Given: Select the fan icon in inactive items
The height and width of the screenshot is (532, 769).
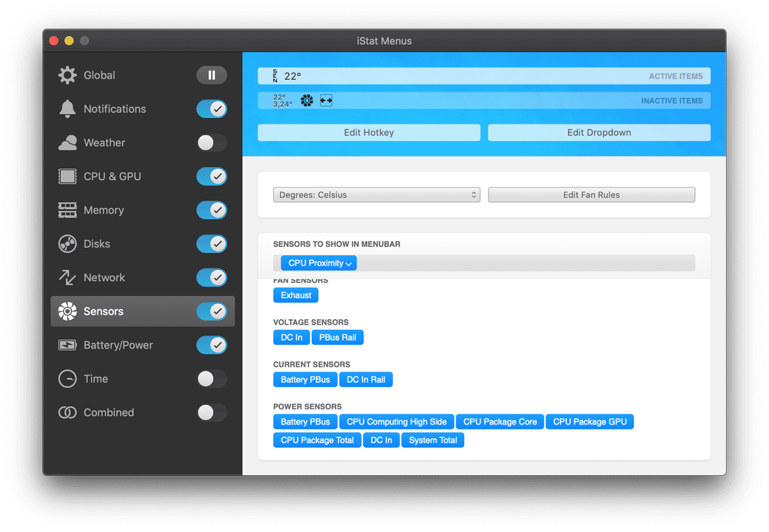Looking at the screenshot, I should coord(307,100).
